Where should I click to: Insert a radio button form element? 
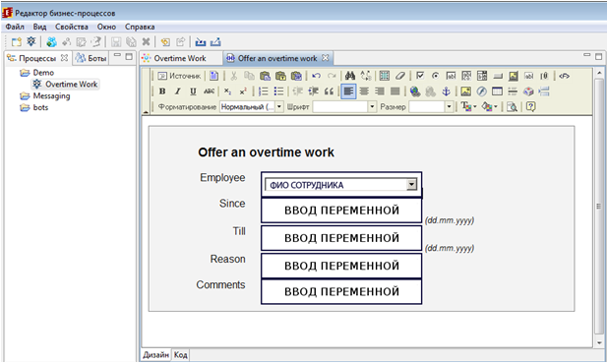pyautogui.click(x=435, y=76)
